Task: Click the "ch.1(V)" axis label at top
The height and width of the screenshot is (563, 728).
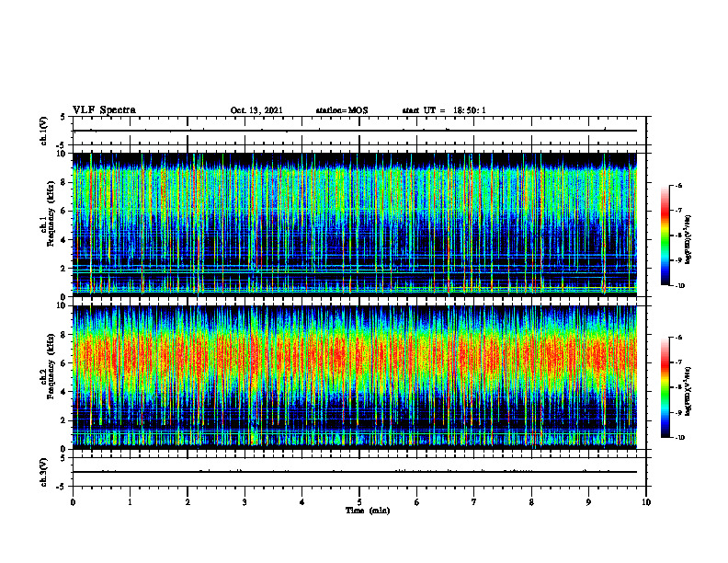Action: click(44, 131)
